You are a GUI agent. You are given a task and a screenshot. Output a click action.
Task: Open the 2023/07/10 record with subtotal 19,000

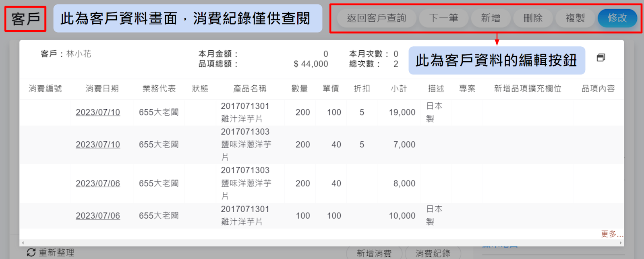tap(98, 112)
